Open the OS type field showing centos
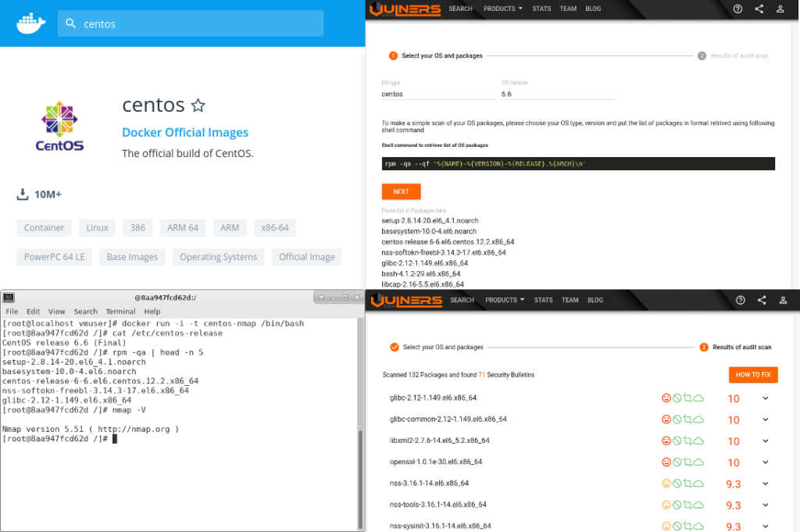The width and height of the screenshot is (800, 532). tap(437, 94)
